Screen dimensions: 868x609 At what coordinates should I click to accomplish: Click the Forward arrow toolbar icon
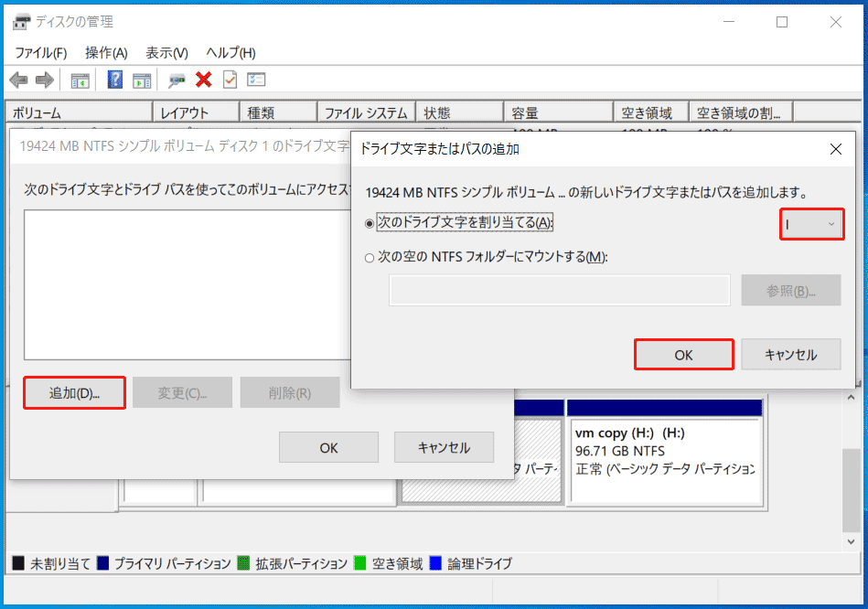44,80
